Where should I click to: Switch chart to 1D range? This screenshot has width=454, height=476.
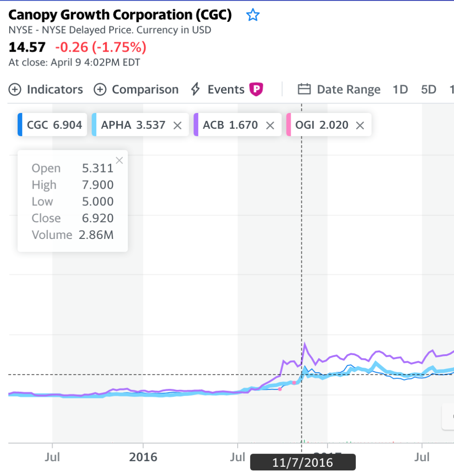400,90
